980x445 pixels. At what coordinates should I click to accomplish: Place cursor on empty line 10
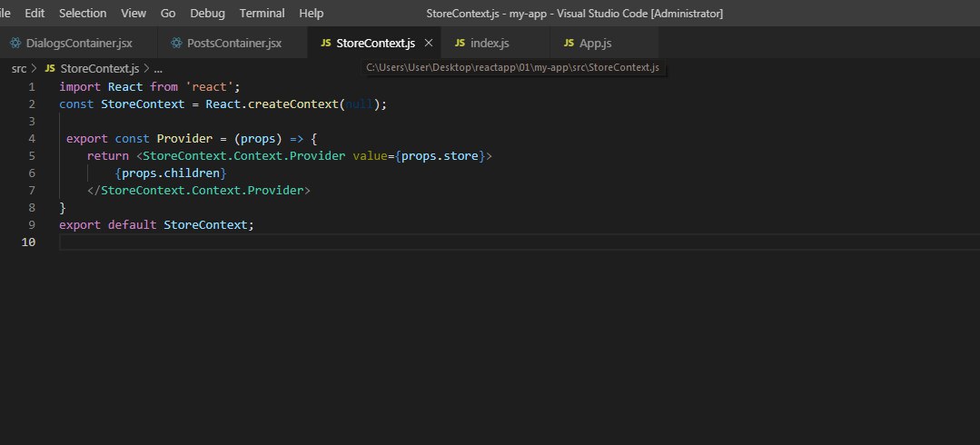[x=272, y=242]
